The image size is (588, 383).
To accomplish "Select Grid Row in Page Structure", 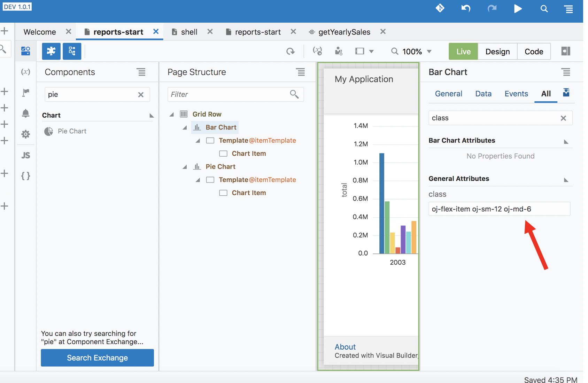I will click(x=207, y=114).
